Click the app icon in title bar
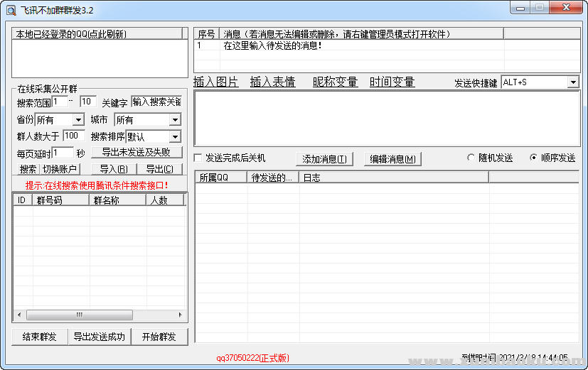This screenshot has width=588, height=370. 11,10
